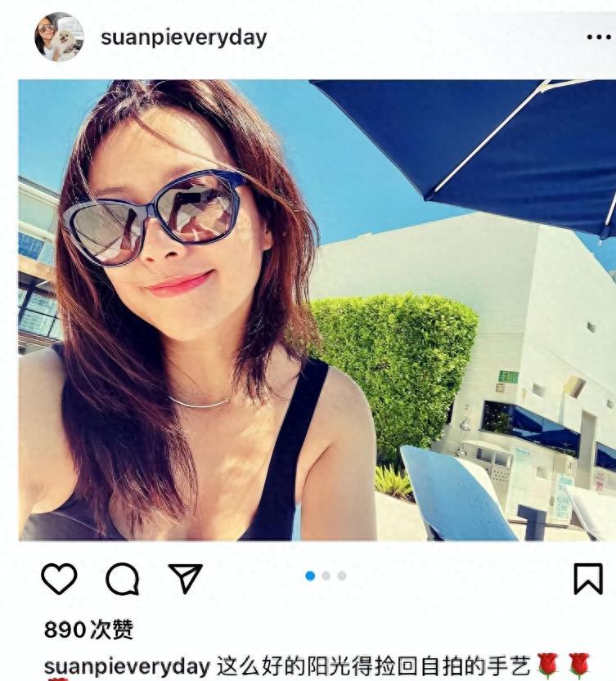616x681 pixels.
Task: Select the second carousel dot
Action: tap(326, 576)
